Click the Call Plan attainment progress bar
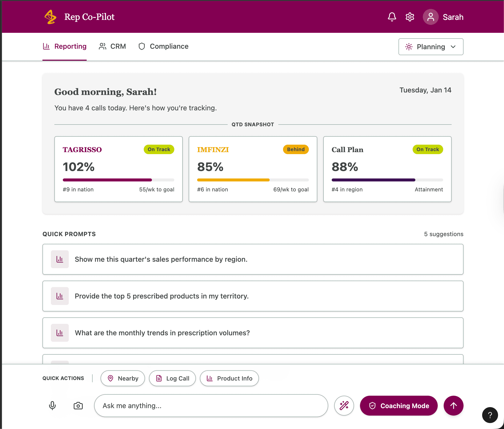The width and height of the screenshot is (504, 429). (x=387, y=180)
